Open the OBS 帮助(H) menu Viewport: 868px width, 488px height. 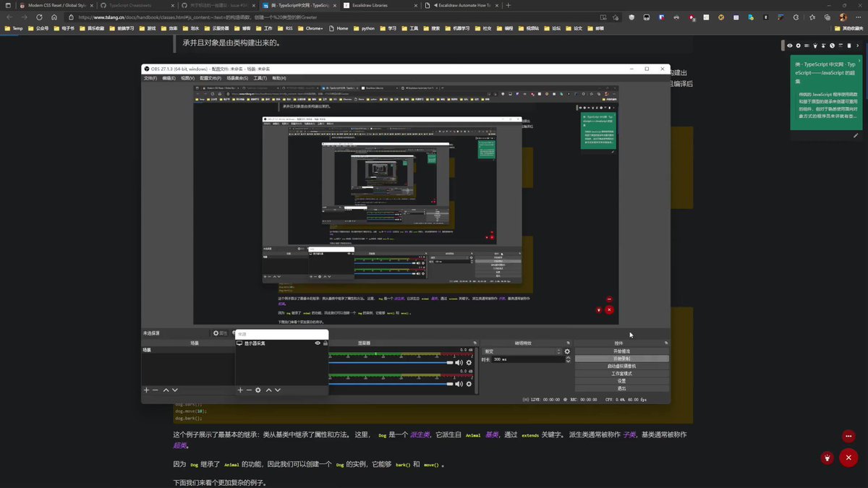[278, 78]
